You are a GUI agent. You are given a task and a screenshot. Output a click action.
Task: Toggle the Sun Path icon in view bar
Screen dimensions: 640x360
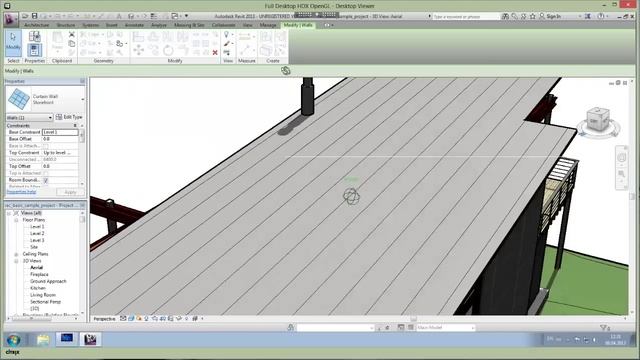tap(139, 318)
